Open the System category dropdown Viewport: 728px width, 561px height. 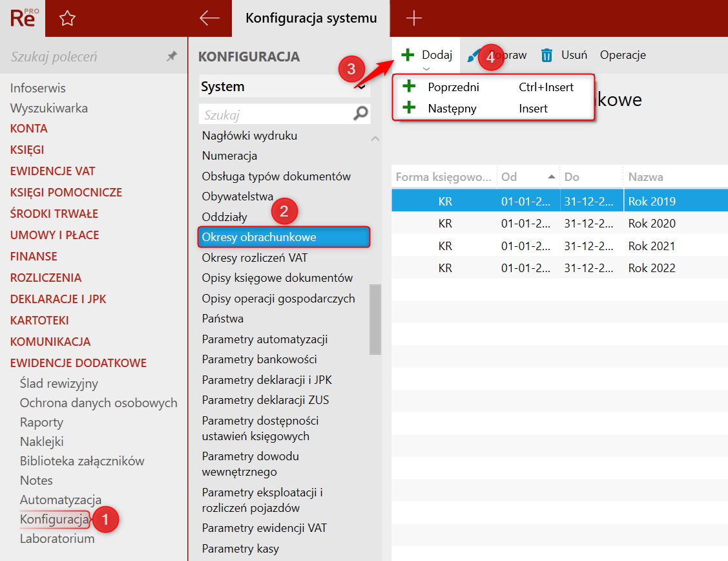[285, 87]
